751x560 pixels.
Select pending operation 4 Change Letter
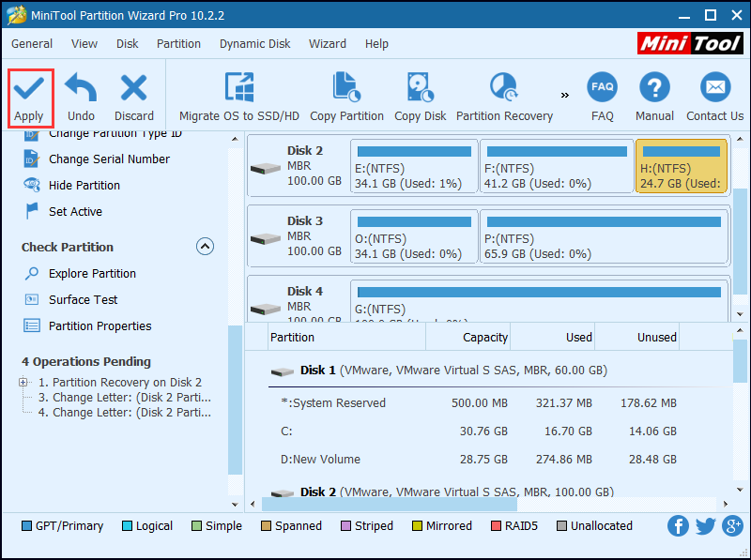tap(125, 413)
